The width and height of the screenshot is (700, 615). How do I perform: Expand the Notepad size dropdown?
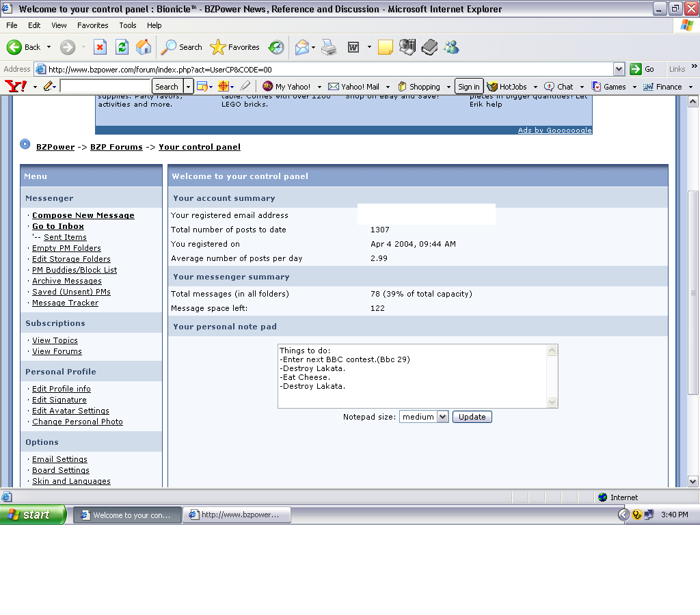442,417
